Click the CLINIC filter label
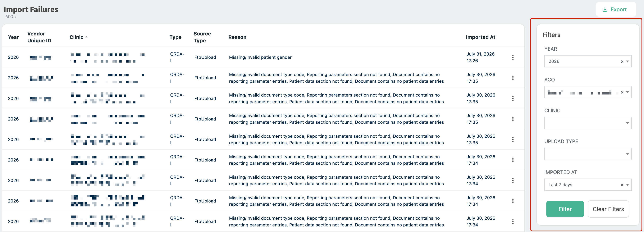Screen dimensions: 644x232 pyautogui.click(x=552, y=111)
